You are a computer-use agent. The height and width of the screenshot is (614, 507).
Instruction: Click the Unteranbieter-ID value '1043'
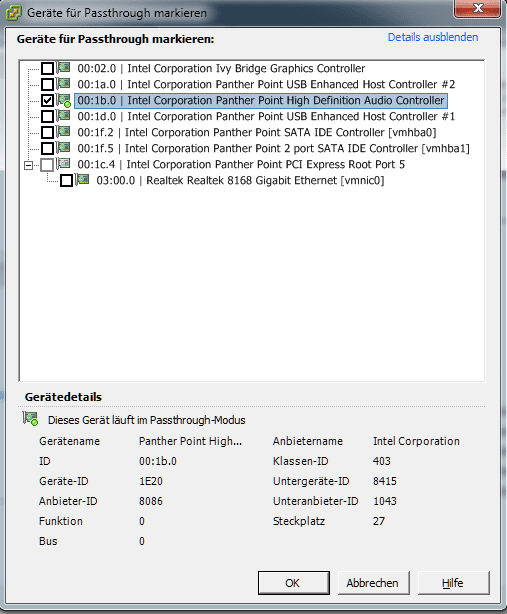tap(385, 501)
